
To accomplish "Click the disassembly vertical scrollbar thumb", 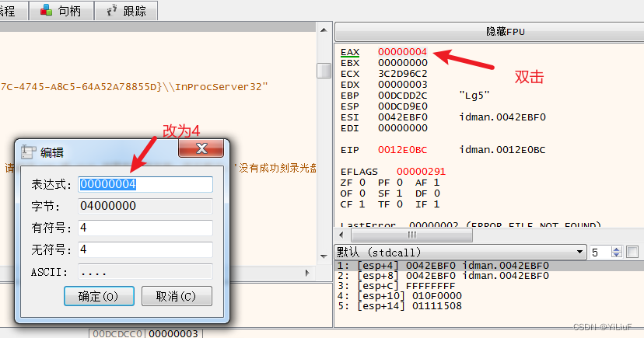I will (x=324, y=70).
